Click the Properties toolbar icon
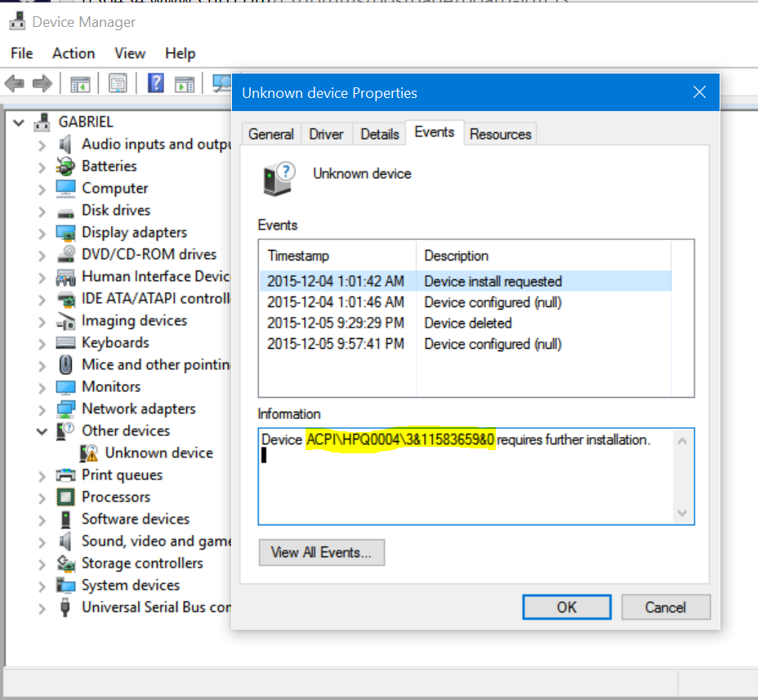 tap(118, 83)
